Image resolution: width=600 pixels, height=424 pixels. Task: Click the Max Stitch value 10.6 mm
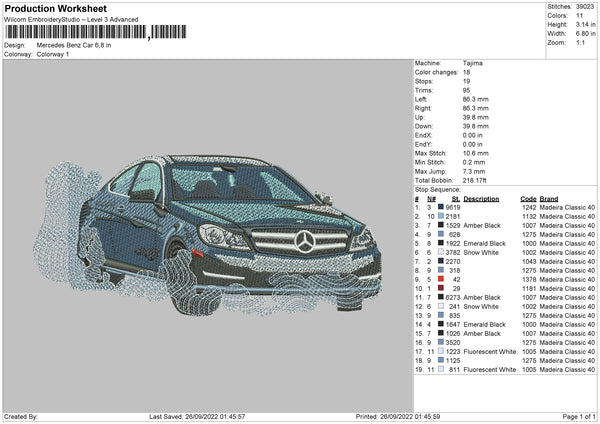pyautogui.click(x=475, y=153)
